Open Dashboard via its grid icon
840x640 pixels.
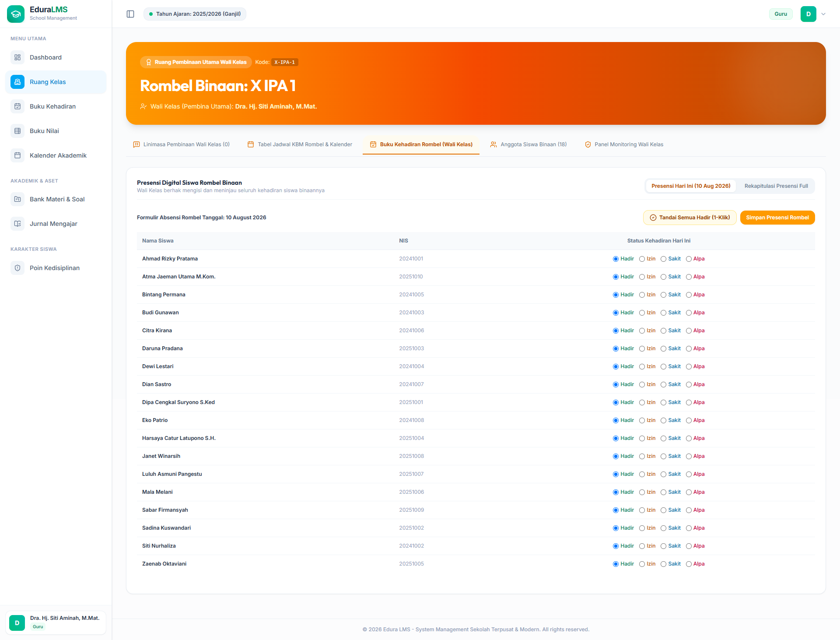17,57
